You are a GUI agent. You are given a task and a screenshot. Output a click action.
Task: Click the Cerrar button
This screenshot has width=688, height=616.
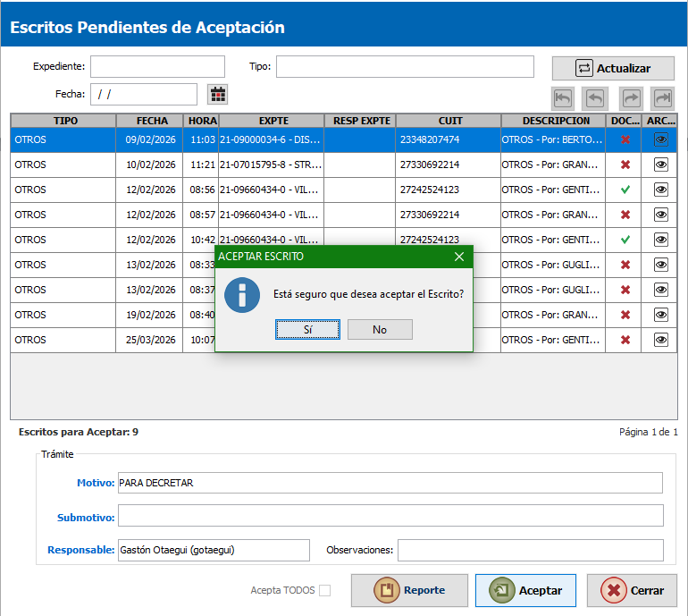(x=632, y=591)
